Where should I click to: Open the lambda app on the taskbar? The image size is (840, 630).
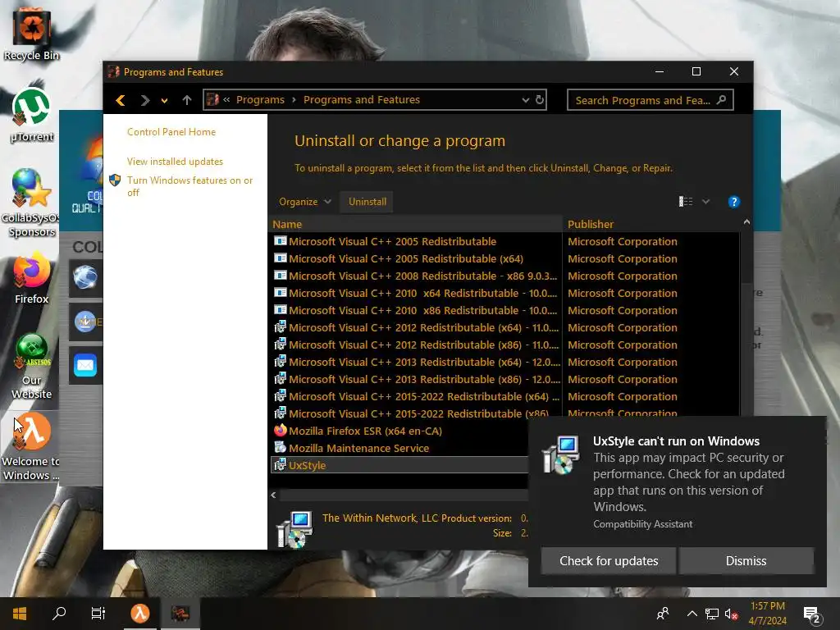139,614
